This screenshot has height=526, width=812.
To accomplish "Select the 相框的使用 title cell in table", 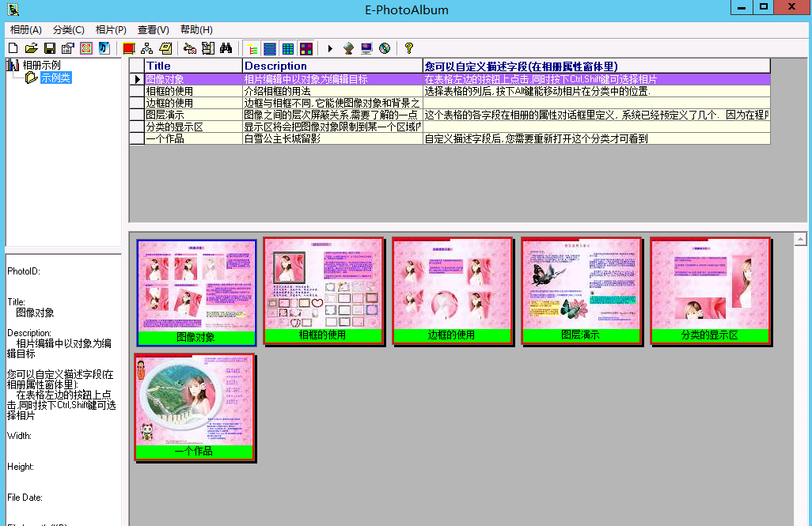I will (x=193, y=91).
